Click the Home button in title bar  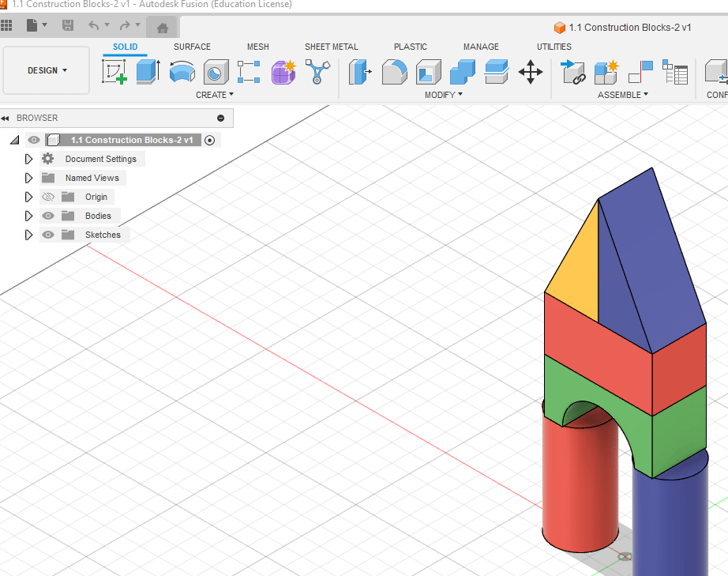163,28
